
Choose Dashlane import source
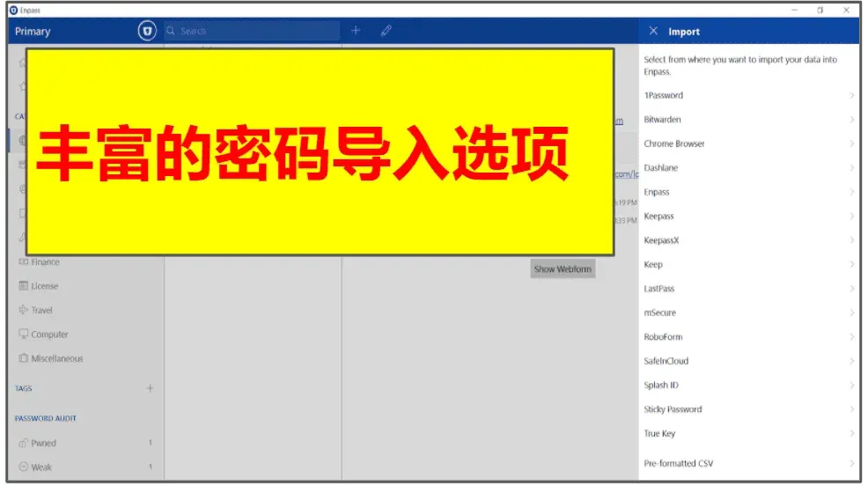click(749, 167)
